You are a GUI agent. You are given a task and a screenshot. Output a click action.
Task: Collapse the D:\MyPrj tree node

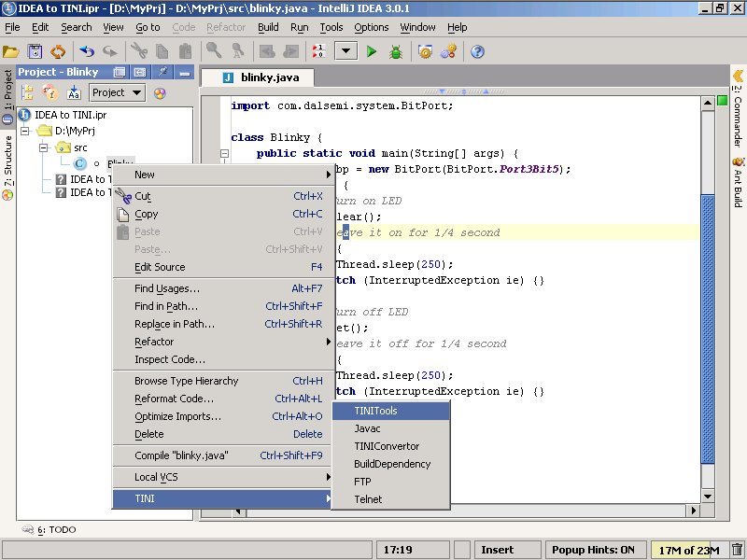point(25,131)
